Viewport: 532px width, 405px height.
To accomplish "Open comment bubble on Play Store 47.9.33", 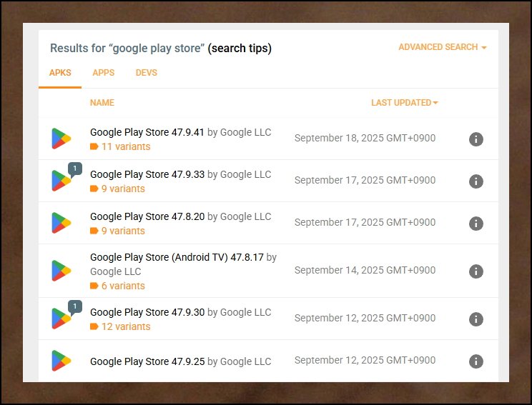I will coord(75,169).
